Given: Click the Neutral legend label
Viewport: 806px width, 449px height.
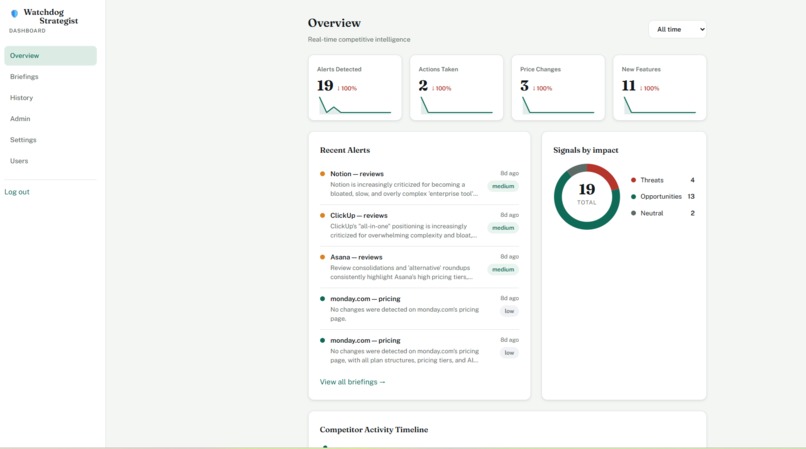Looking at the screenshot, I should [652, 213].
